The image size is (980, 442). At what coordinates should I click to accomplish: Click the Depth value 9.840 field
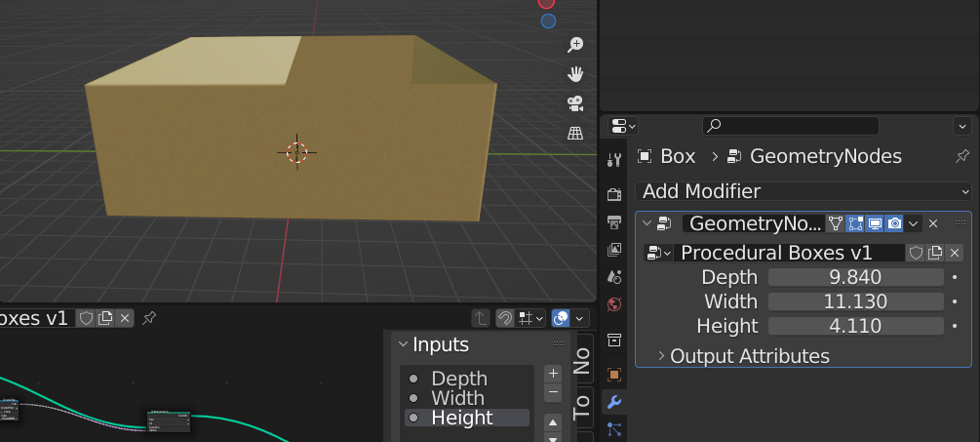click(x=855, y=277)
